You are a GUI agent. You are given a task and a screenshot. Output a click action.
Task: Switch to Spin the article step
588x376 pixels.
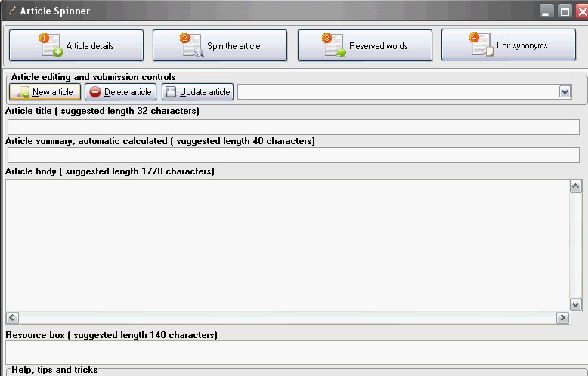[x=220, y=45]
